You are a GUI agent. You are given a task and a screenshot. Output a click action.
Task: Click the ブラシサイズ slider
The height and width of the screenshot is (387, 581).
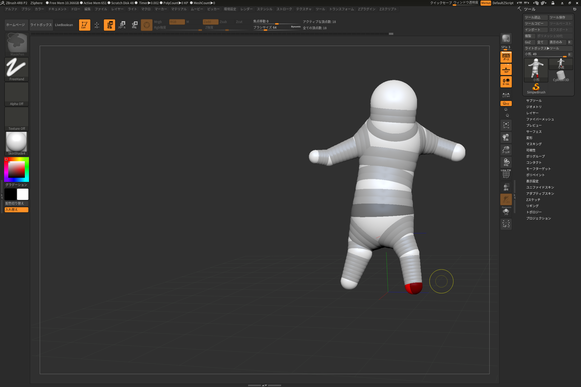[x=277, y=28]
